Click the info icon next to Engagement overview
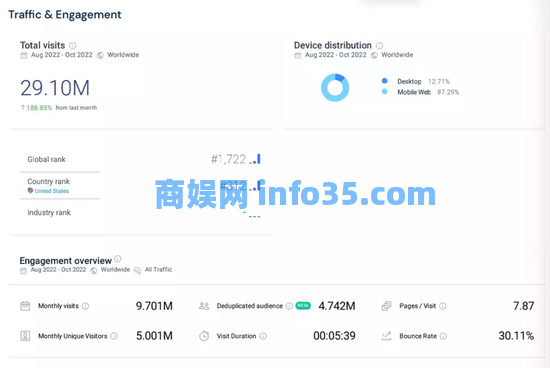The image size is (550, 368). point(118,259)
